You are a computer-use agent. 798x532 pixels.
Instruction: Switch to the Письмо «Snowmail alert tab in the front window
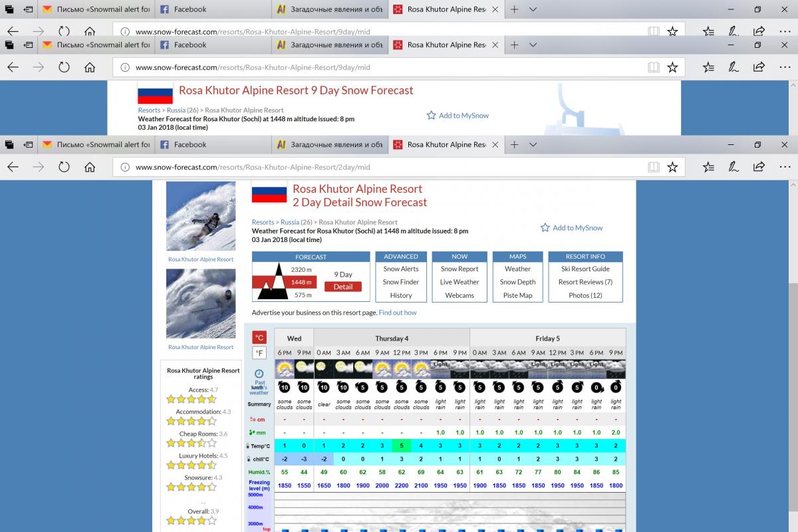click(x=96, y=144)
